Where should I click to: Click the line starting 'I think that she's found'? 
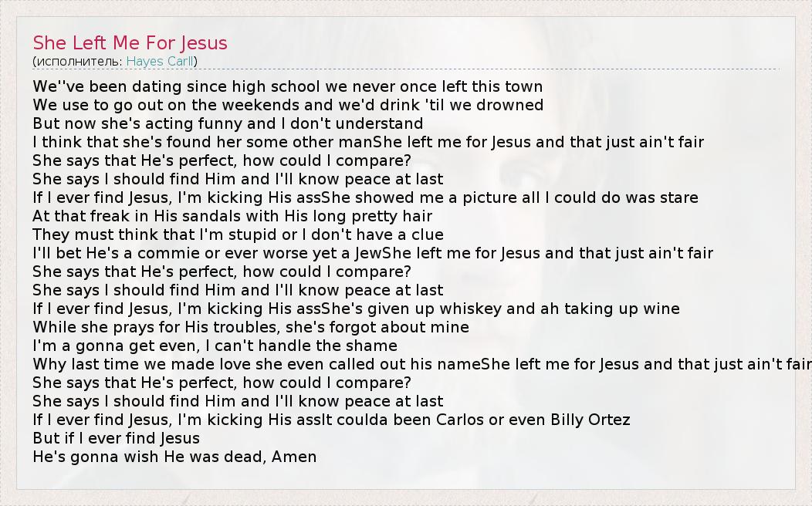(x=201, y=142)
